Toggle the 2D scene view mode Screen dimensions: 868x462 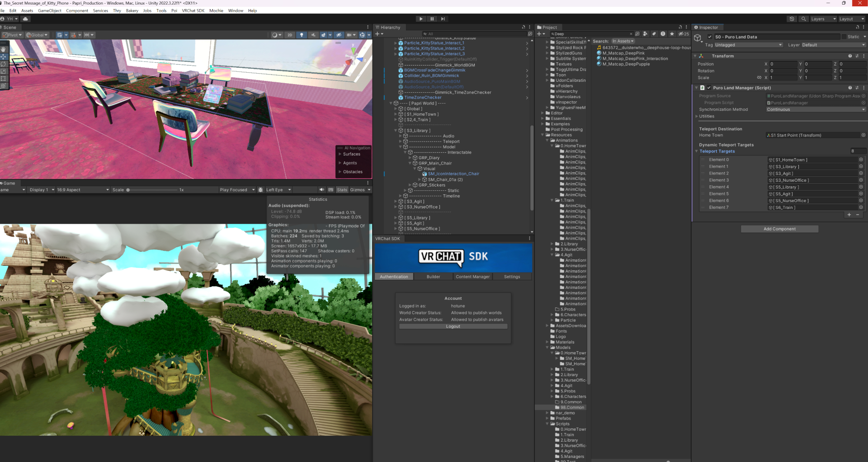(x=290, y=35)
